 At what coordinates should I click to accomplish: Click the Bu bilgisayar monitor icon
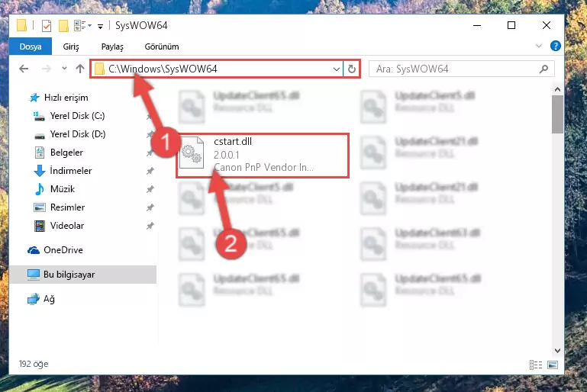point(34,275)
